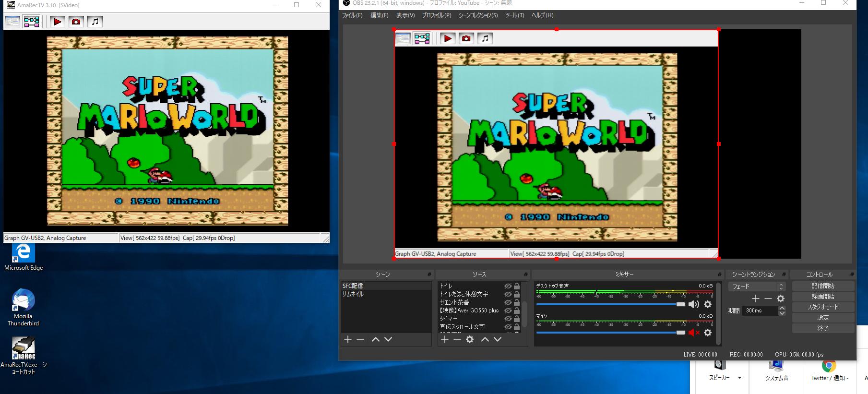Move the selected source down
Image resolution: width=868 pixels, height=394 pixels.
498,339
